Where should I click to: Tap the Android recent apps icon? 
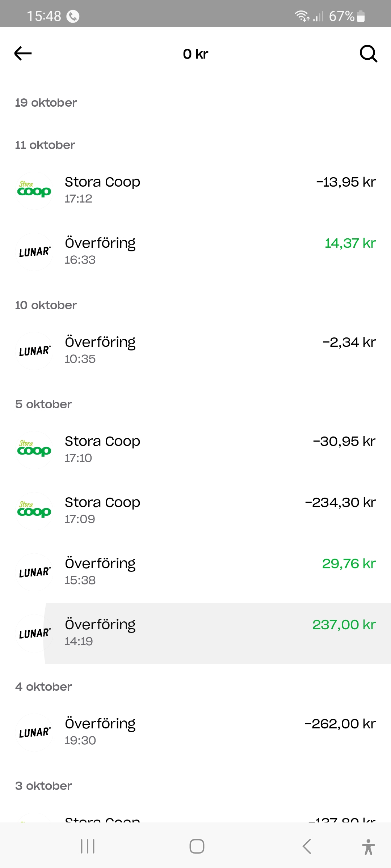pyautogui.click(x=88, y=846)
